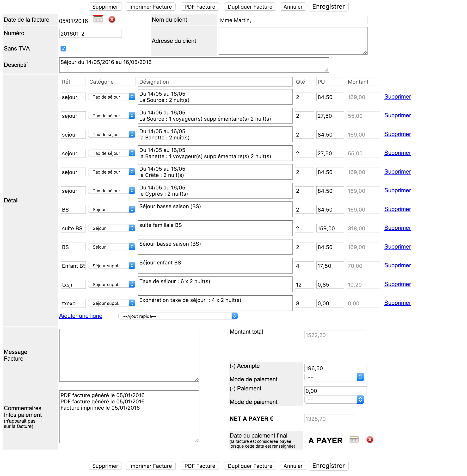Click top PDF Facture button
Viewport: 467px width, 476px height.
click(200, 7)
